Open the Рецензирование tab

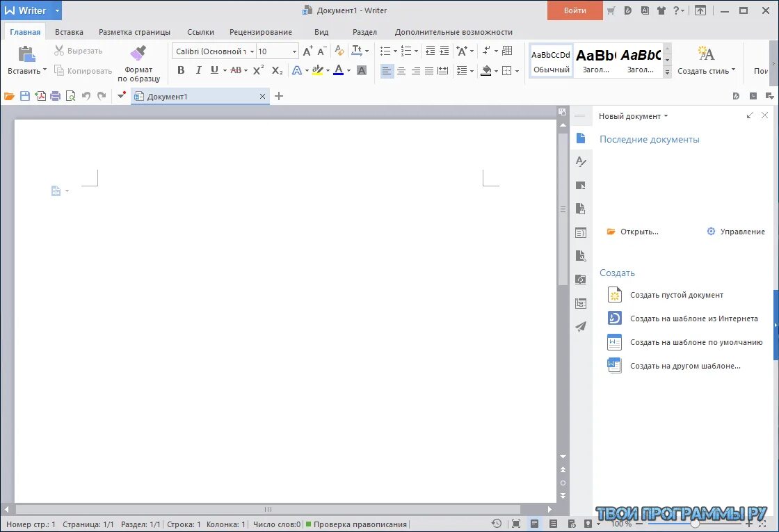click(x=261, y=32)
